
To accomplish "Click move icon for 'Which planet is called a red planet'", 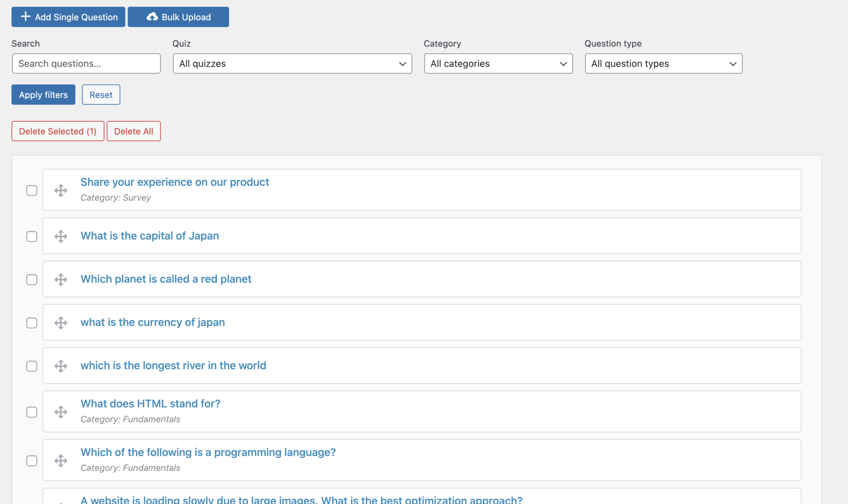I will point(61,280).
